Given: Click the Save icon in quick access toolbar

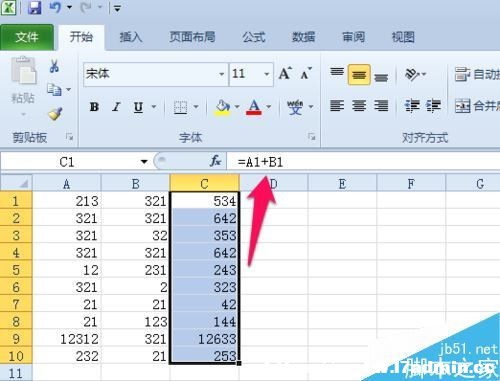Looking at the screenshot, I should 34,7.
